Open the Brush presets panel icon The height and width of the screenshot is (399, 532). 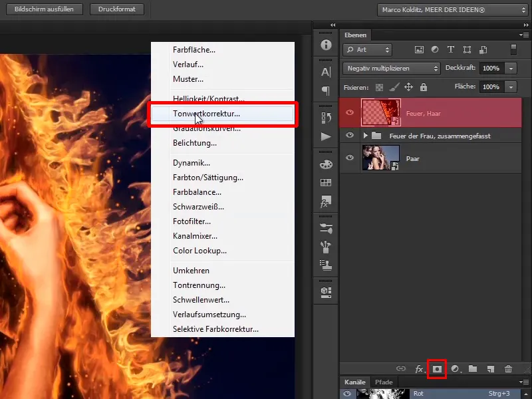coord(326,228)
